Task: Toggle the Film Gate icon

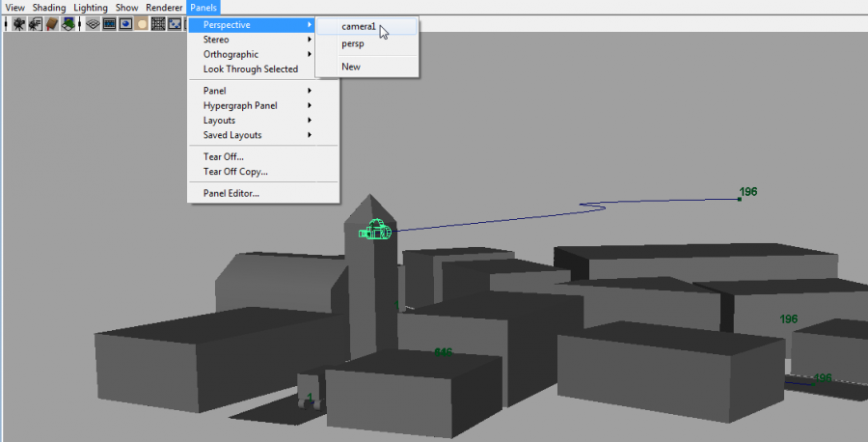Action: pos(110,23)
